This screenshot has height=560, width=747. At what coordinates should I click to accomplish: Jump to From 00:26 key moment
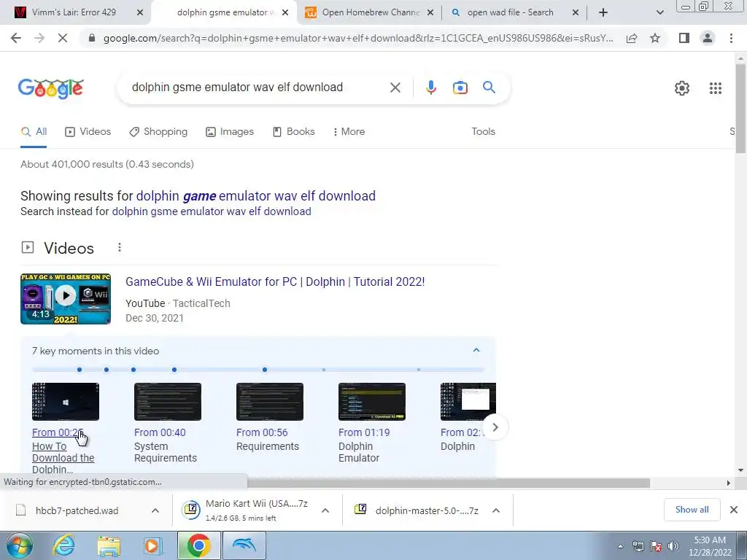click(58, 433)
